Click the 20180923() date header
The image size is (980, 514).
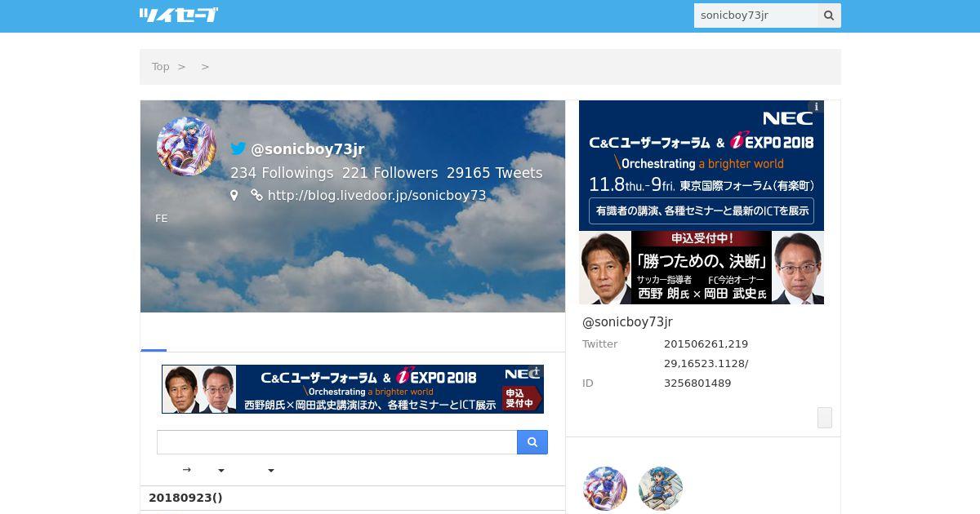(x=185, y=498)
